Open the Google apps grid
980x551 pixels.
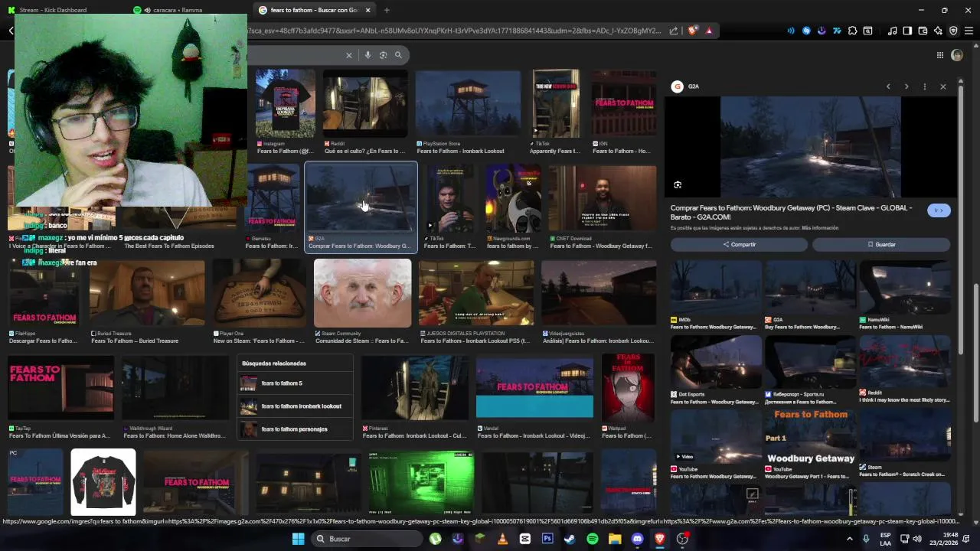(x=939, y=55)
